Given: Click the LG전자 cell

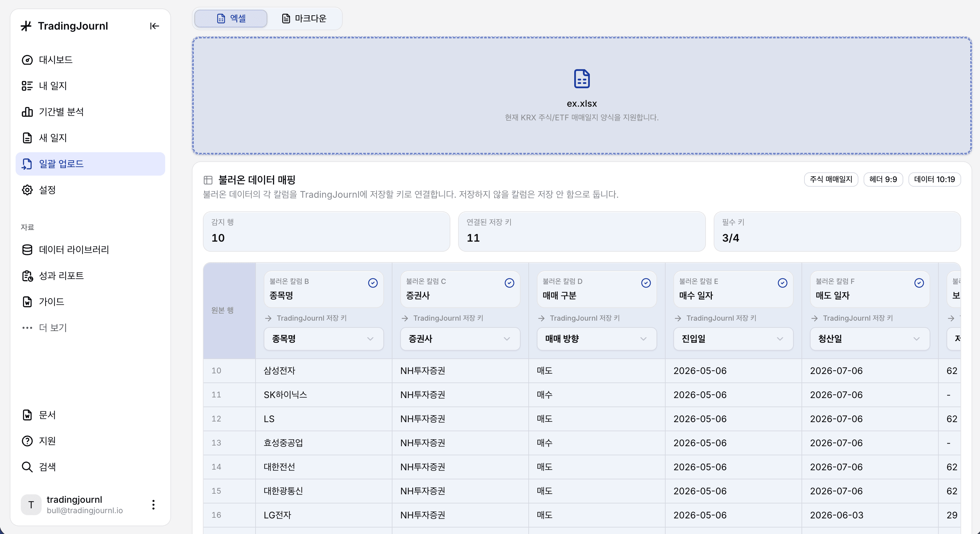Looking at the screenshot, I should point(324,515).
